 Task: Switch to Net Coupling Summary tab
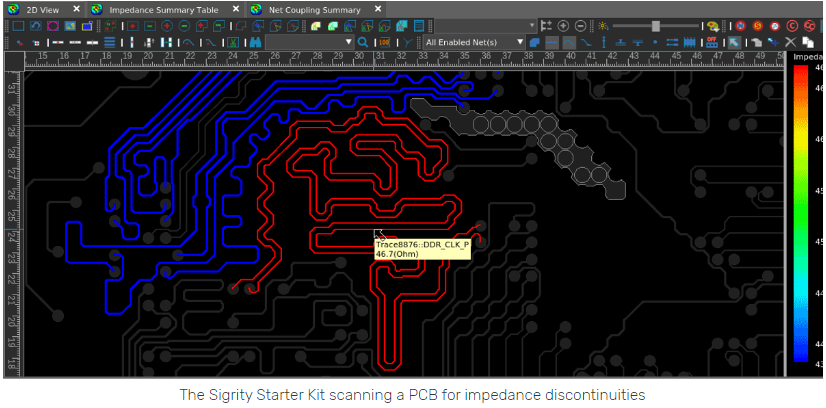point(312,8)
